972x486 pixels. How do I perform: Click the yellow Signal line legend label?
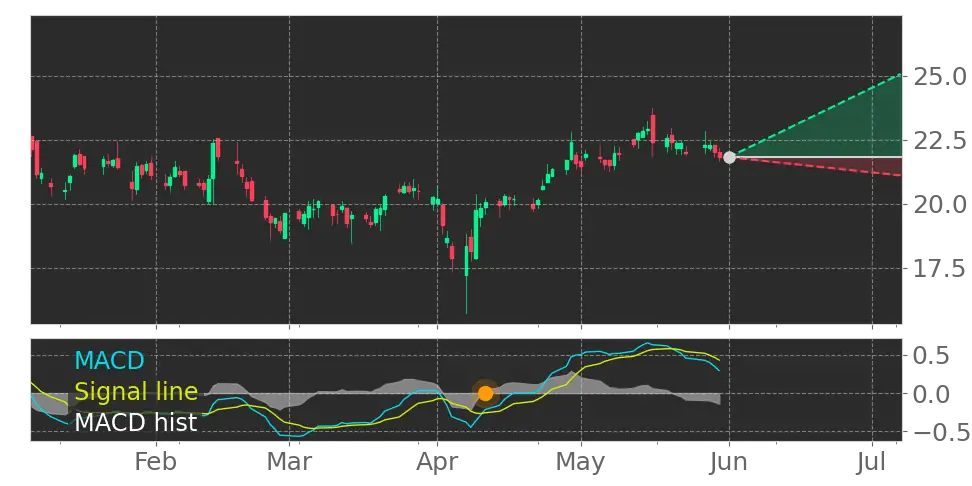pyautogui.click(x=136, y=391)
